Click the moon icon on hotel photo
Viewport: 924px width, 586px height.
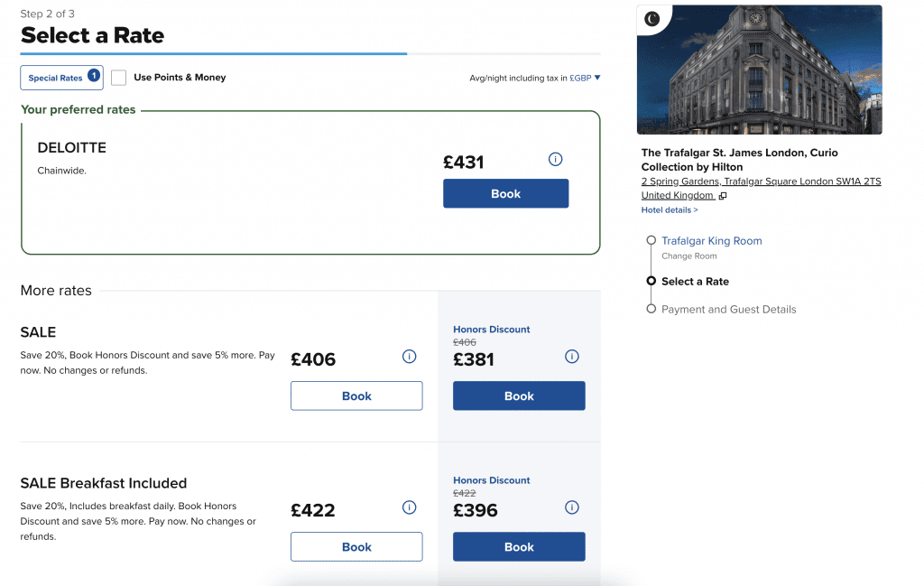651,19
